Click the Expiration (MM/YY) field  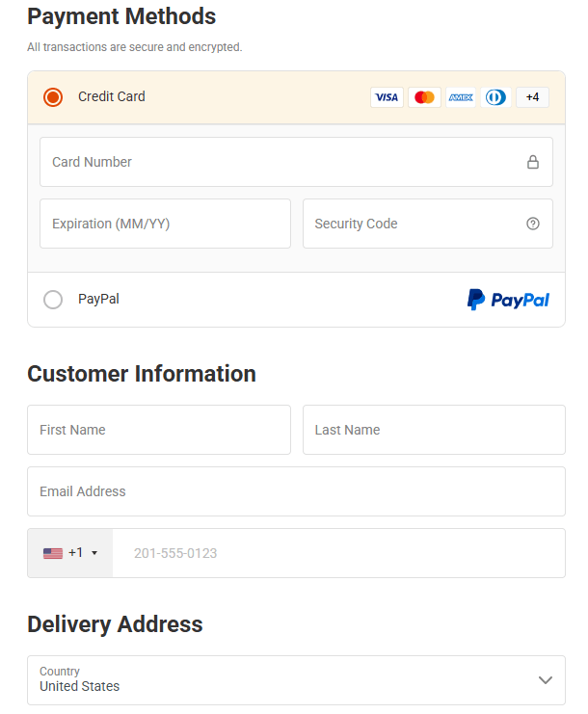pyautogui.click(x=165, y=224)
